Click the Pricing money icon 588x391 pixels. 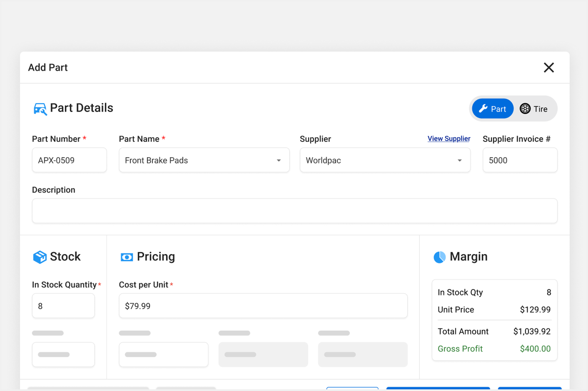point(127,257)
